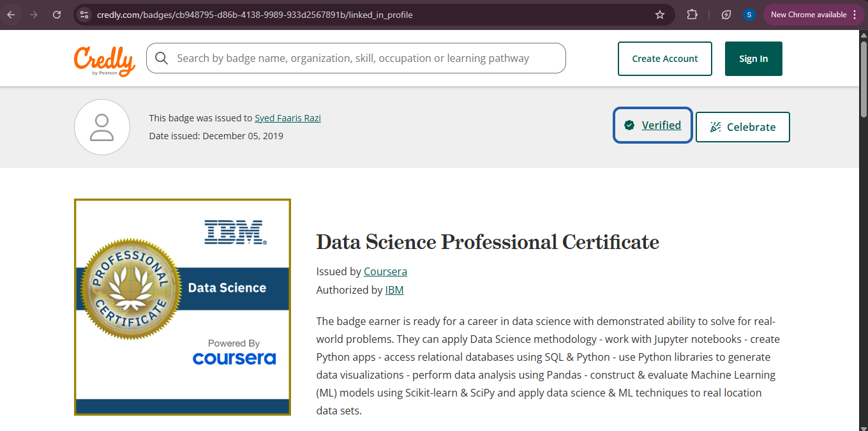Image resolution: width=868 pixels, height=431 pixels.
Task: Click the browser forward arrow
Action: pos(34,14)
